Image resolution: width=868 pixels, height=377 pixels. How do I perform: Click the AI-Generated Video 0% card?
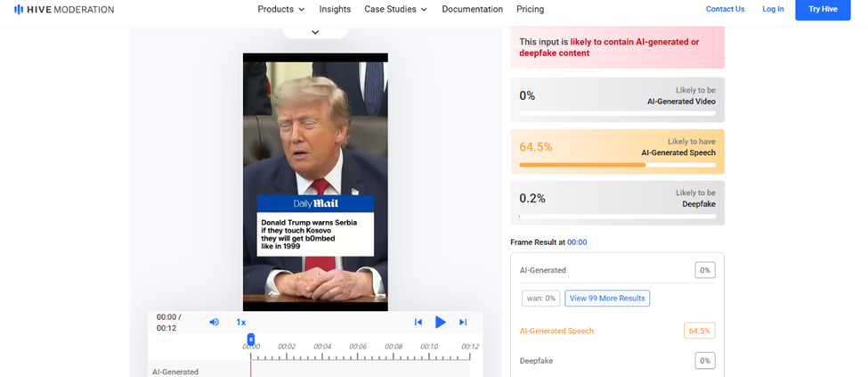(x=617, y=100)
